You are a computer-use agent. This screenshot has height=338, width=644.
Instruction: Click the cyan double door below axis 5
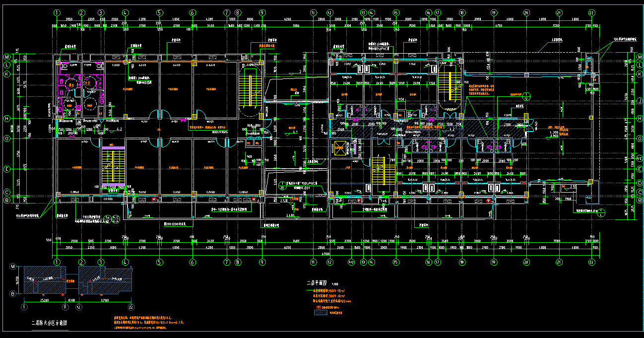[160, 114]
